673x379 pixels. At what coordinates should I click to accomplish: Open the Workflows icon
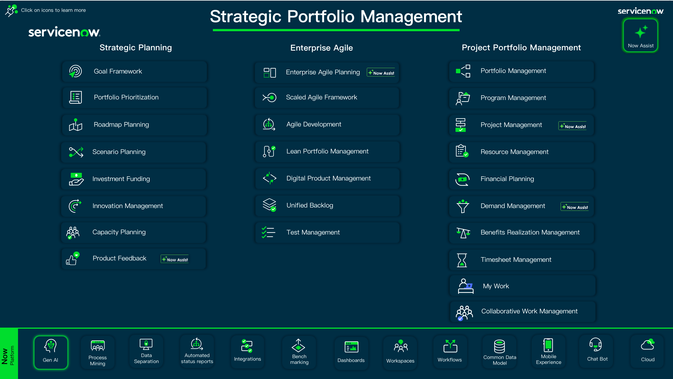[450, 352]
